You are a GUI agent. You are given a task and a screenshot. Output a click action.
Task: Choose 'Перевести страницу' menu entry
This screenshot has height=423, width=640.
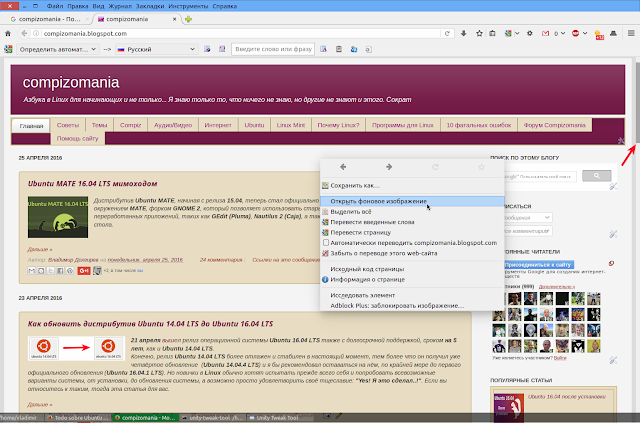click(x=412, y=232)
